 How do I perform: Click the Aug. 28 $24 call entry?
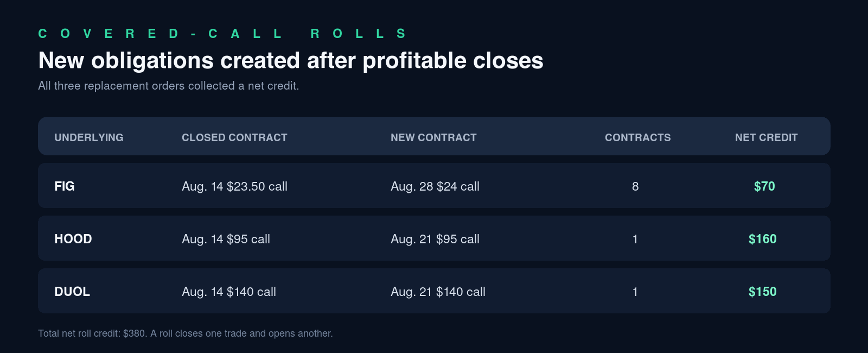[x=435, y=186]
